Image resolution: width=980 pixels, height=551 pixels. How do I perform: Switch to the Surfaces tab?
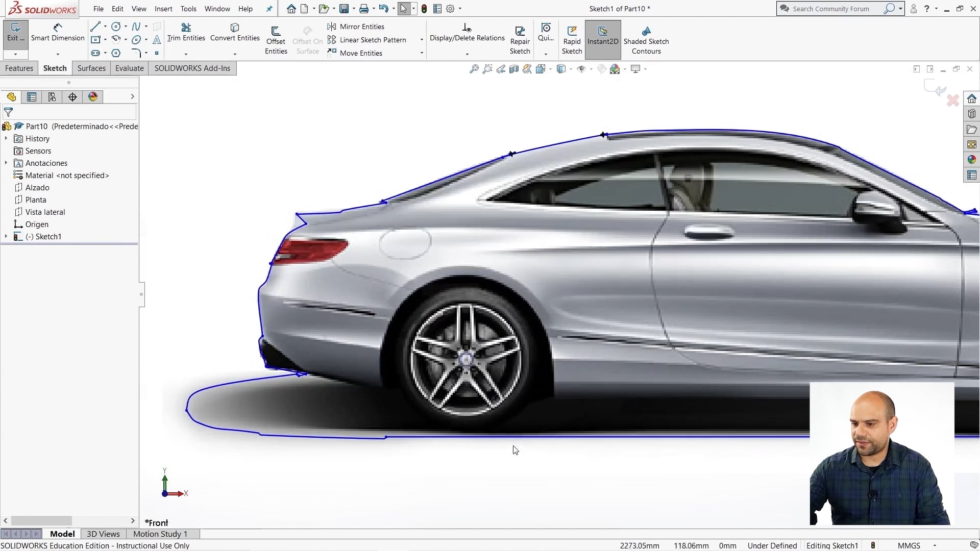91,68
